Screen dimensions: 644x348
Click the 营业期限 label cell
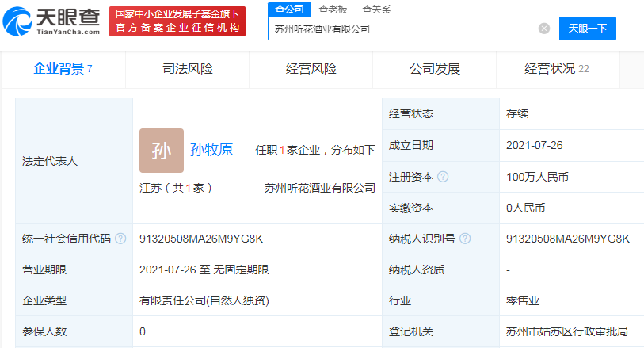[x=74, y=270]
